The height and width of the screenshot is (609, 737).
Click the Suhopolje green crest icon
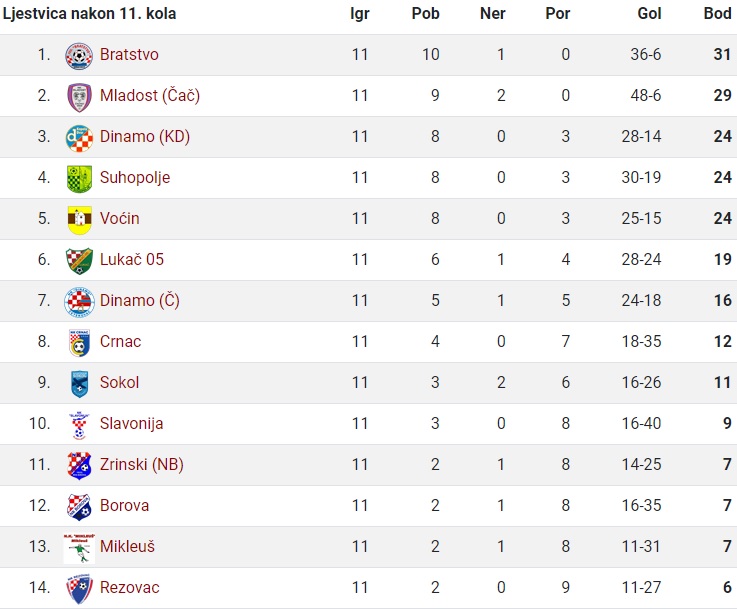click(x=79, y=179)
